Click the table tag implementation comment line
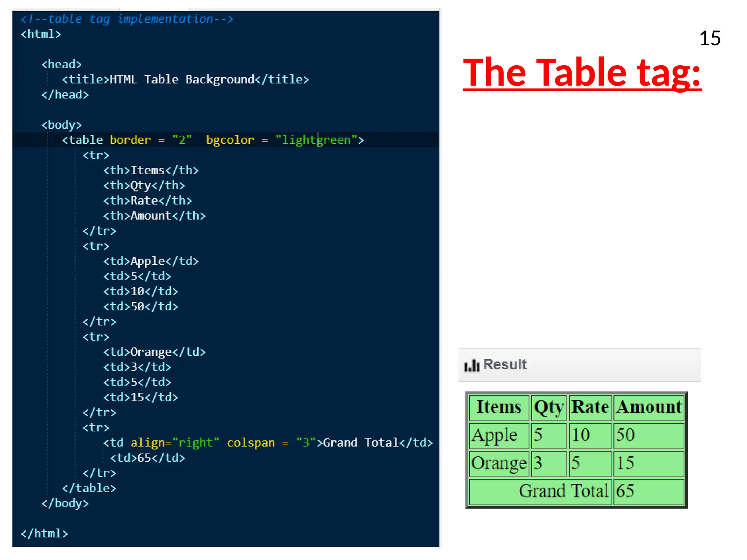This screenshot has height=560, width=747. (x=127, y=19)
